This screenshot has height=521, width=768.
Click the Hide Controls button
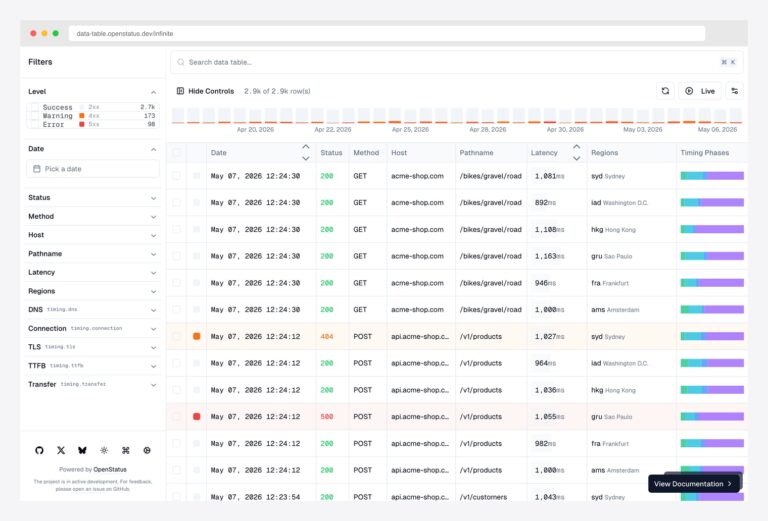pyautogui.click(x=205, y=91)
